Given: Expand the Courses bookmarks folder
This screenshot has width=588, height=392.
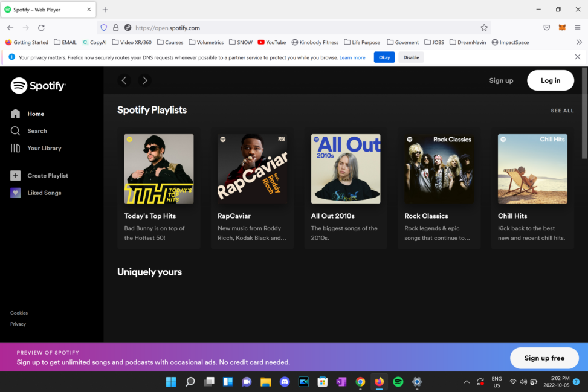Looking at the screenshot, I should pyautogui.click(x=170, y=42).
